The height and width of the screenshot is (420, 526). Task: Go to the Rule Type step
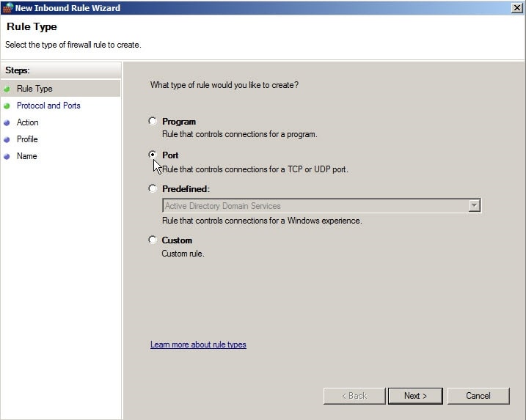pyautogui.click(x=34, y=89)
